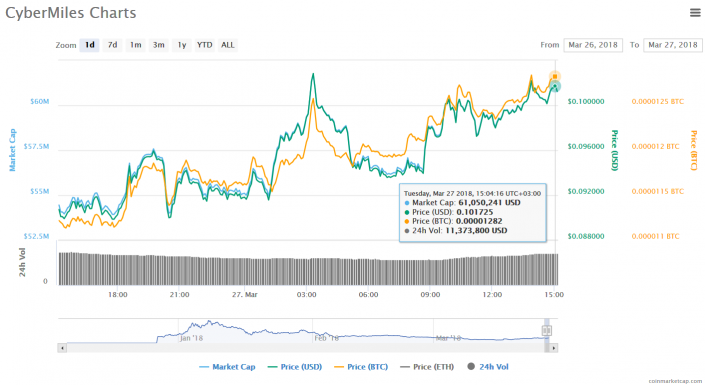Click navigator left scroll arrow
The height and width of the screenshot is (385, 705).
[x=62, y=348]
